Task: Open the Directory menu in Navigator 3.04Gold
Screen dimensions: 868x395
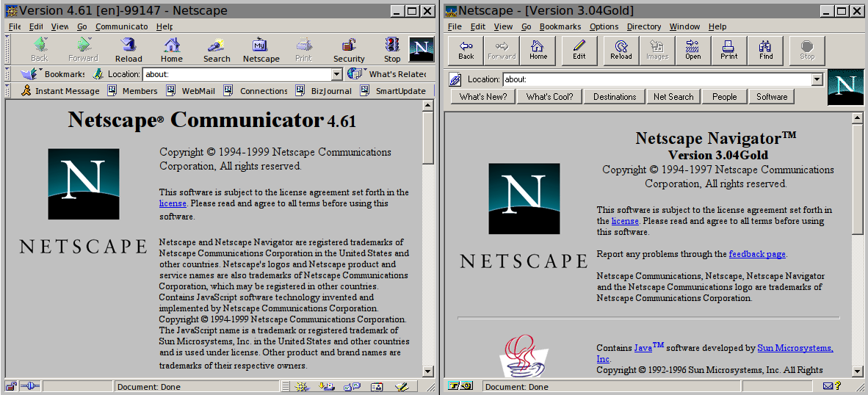Action: (x=644, y=26)
